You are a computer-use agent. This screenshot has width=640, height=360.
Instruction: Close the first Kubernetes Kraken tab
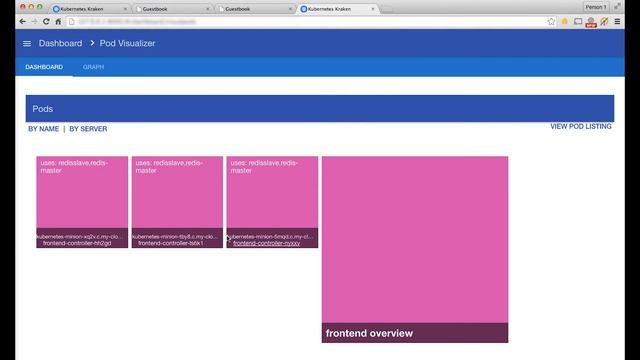125,9
